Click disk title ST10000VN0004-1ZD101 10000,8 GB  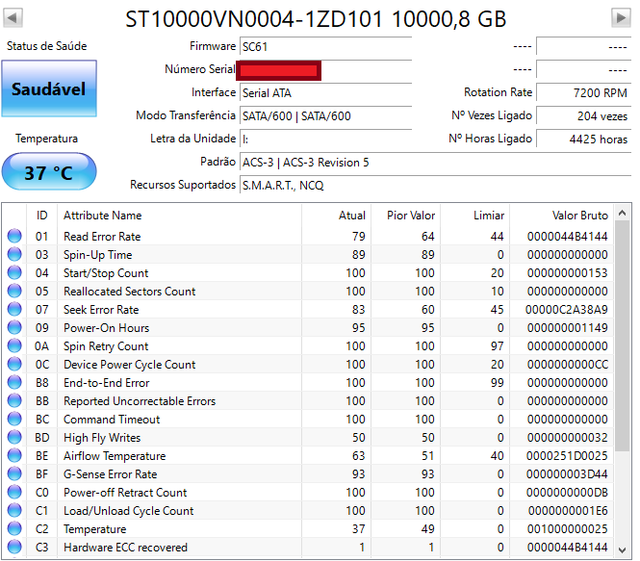pyautogui.click(x=316, y=19)
